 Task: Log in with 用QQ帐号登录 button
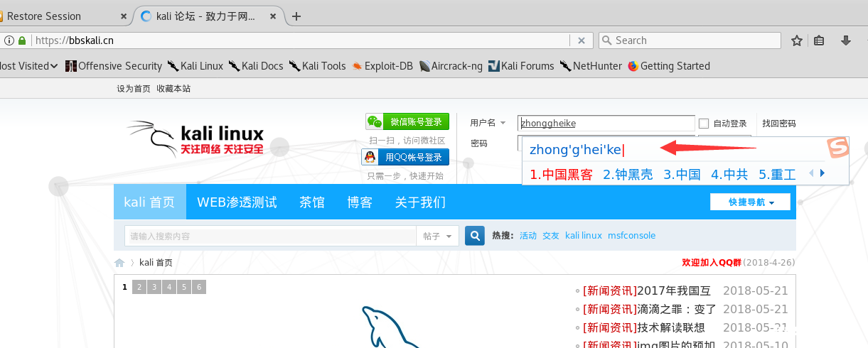click(x=405, y=157)
